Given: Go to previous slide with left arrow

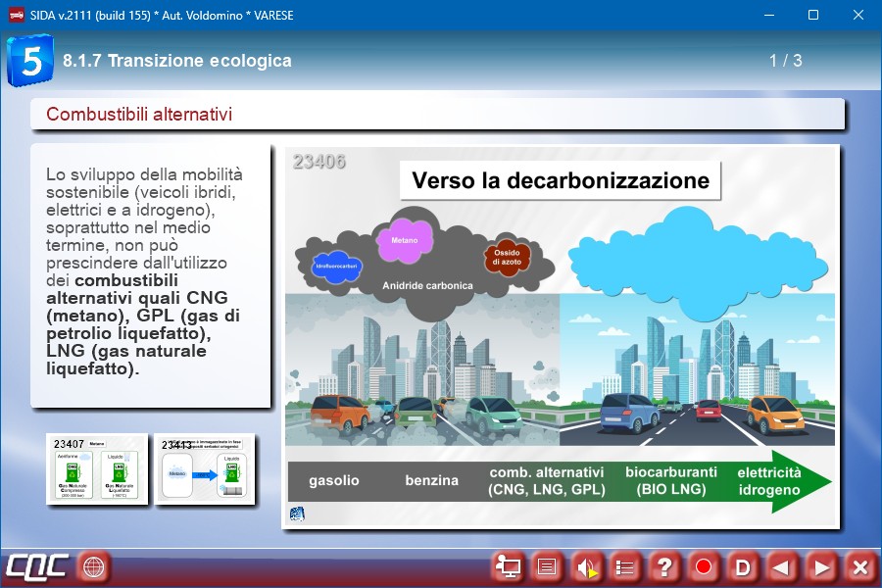Looking at the screenshot, I should click(781, 566).
